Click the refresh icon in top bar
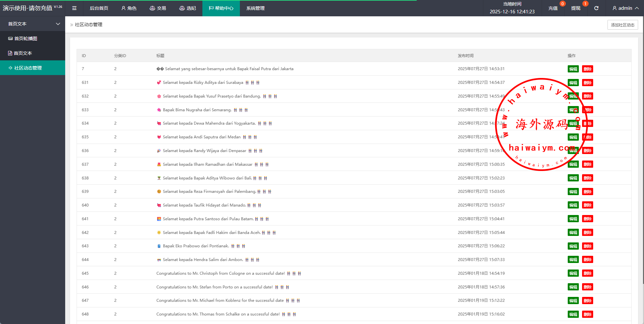This screenshot has height=324, width=644. click(596, 8)
